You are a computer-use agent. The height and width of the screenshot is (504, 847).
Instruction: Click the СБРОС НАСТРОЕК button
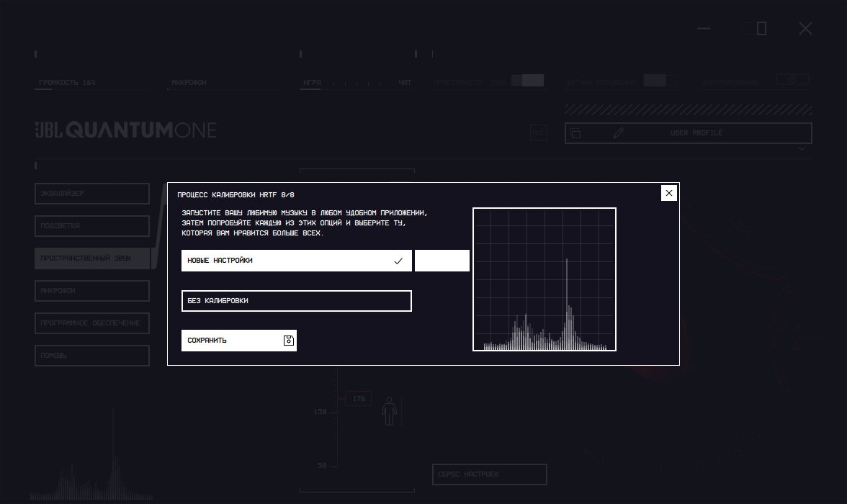(x=490, y=474)
